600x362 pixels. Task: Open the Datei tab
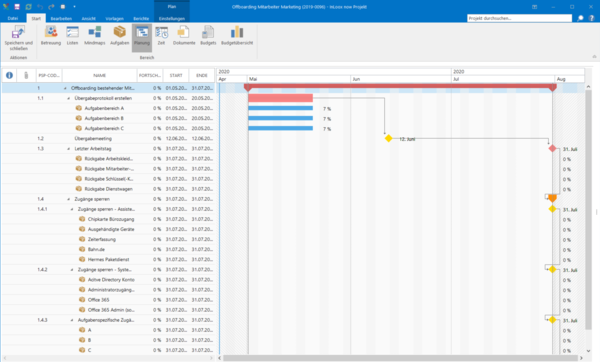click(13, 18)
